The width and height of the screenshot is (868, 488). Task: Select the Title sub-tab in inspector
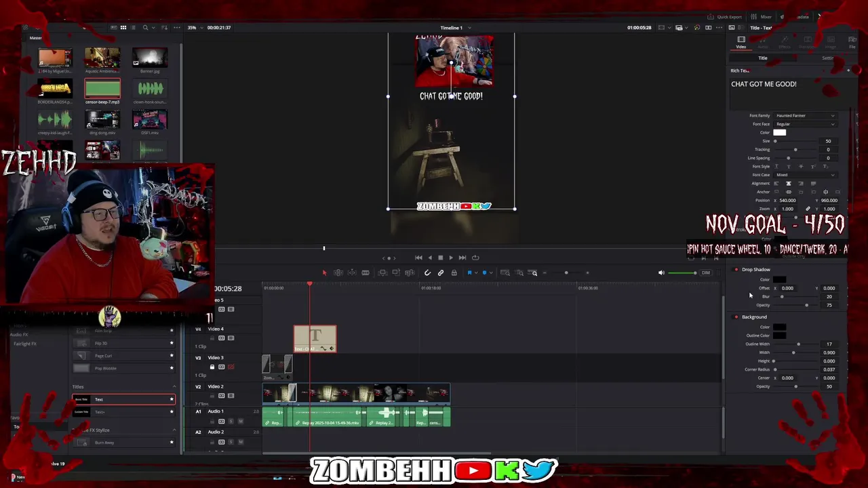click(763, 58)
